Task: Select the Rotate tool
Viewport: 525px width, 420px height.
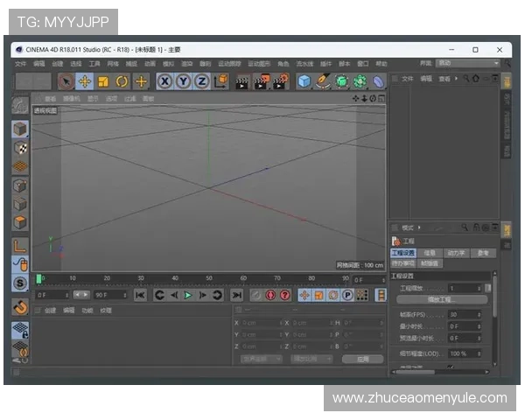Action: pos(122,81)
